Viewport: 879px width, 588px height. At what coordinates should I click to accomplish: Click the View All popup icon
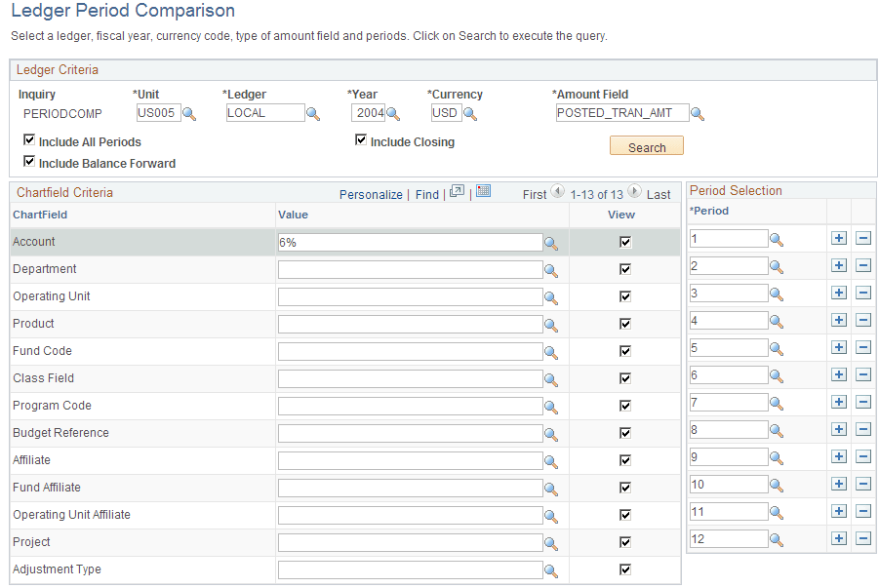(x=457, y=193)
